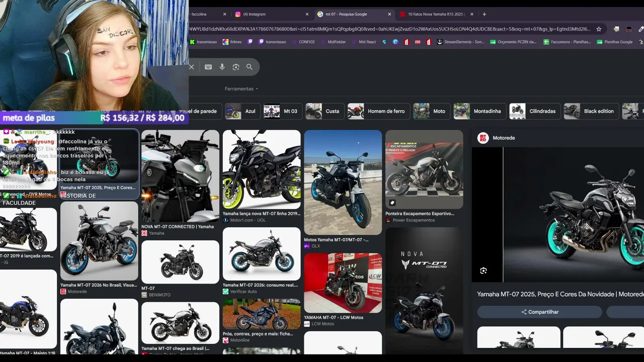
Task: Click the browser address bar URL
Action: (x=390, y=29)
